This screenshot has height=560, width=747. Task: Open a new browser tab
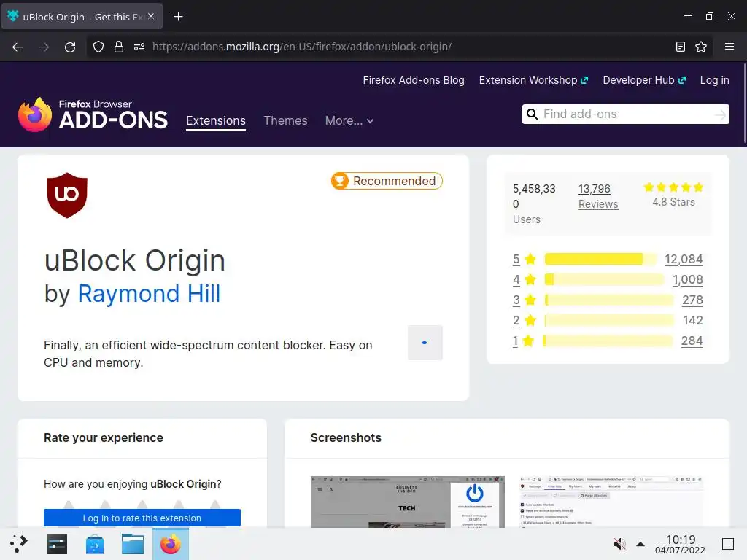point(178,17)
